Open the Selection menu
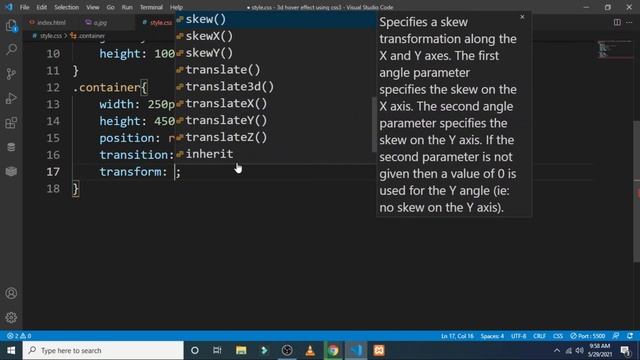Image resolution: width=640 pixels, height=360 pixels. tap(67, 7)
